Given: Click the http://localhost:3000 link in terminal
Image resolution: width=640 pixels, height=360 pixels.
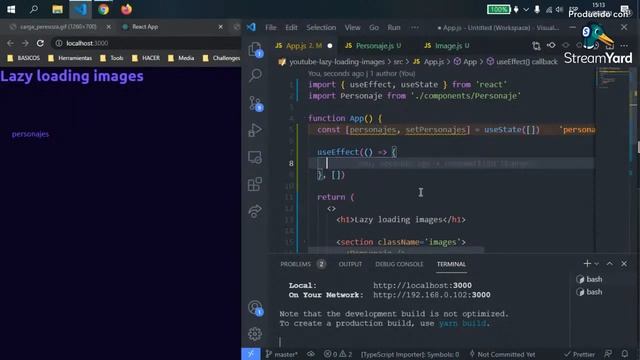Looking at the screenshot, I should (422, 285).
